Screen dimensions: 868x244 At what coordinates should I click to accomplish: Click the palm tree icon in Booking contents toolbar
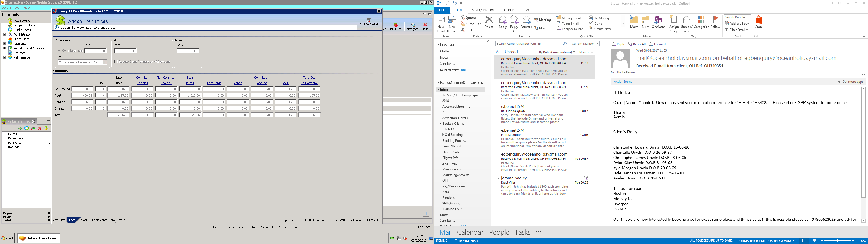point(46,129)
